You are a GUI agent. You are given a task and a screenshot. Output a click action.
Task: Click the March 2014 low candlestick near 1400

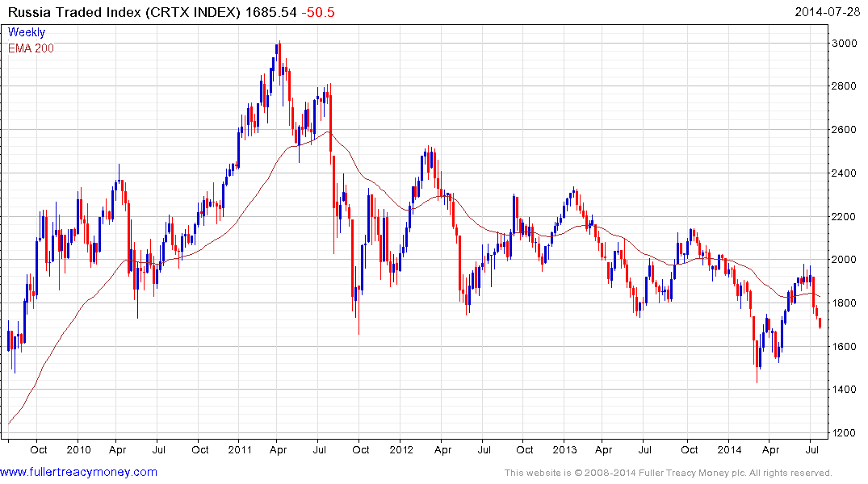[x=757, y=361]
